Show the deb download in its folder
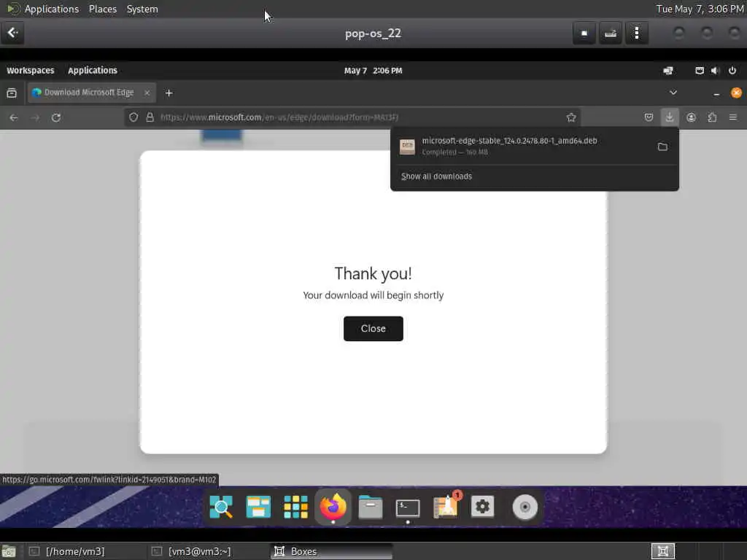Screen dimensions: 747x560 pyautogui.click(x=662, y=147)
